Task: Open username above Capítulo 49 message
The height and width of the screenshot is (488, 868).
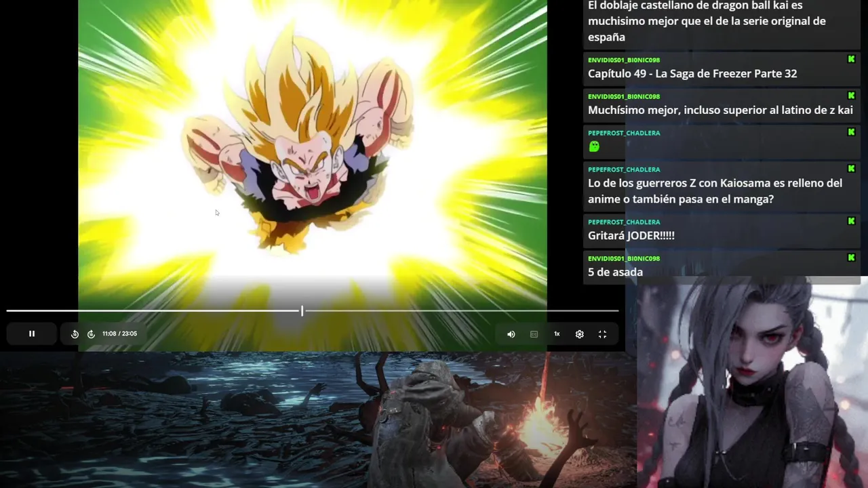Action: [x=623, y=60]
